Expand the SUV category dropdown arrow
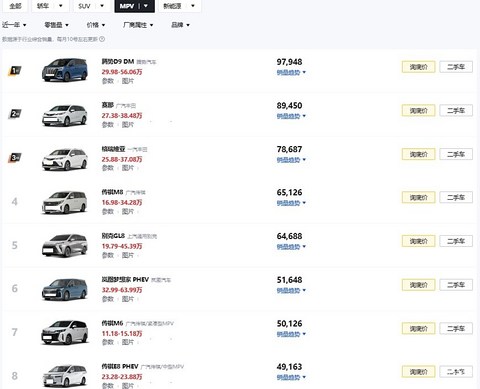This screenshot has height=389, width=480. pos(102,6)
